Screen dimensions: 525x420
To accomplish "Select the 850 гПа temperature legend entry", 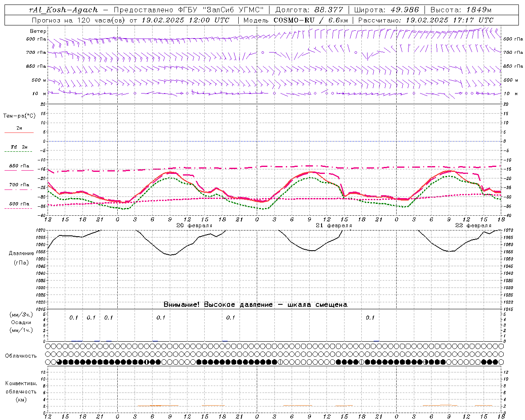I will pyautogui.click(x=19, y=166).
